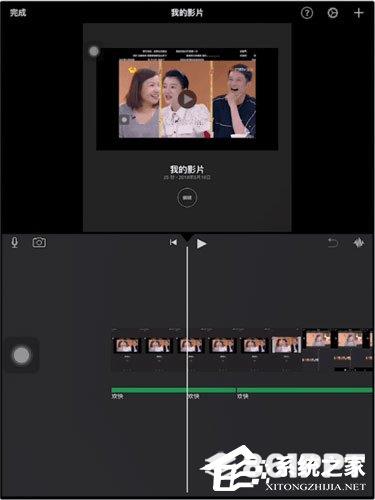375x500 pixels.
Task: Open the help question mark icon
Action: [307, 13]
